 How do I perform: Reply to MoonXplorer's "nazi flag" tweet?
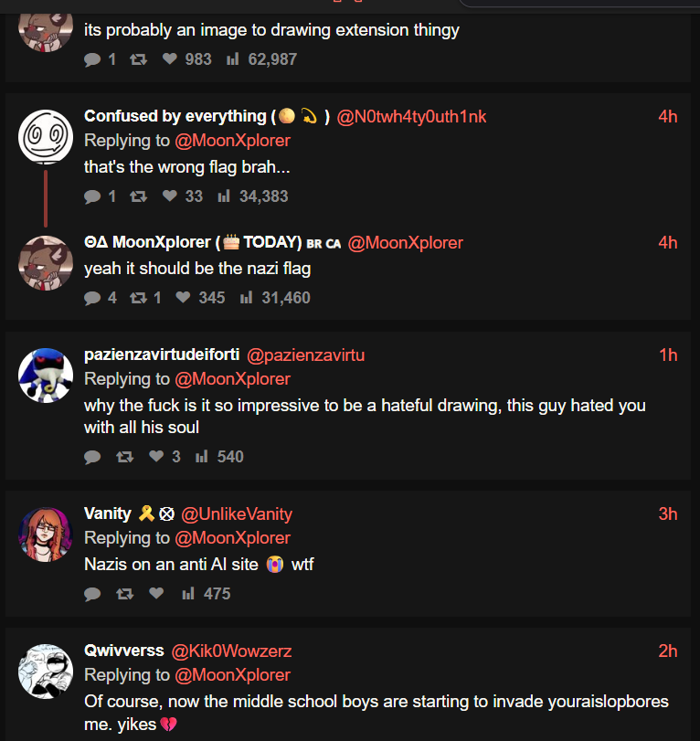point(92,298)
